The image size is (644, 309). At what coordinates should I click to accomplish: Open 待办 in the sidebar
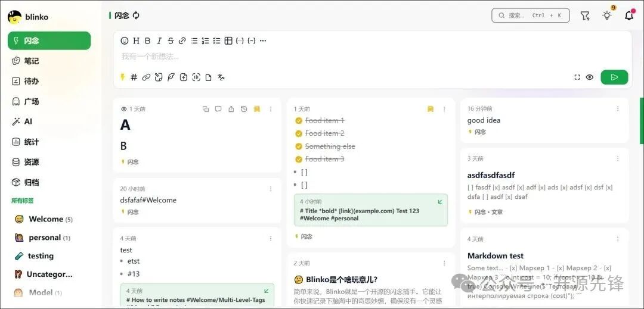click(49, 81)
